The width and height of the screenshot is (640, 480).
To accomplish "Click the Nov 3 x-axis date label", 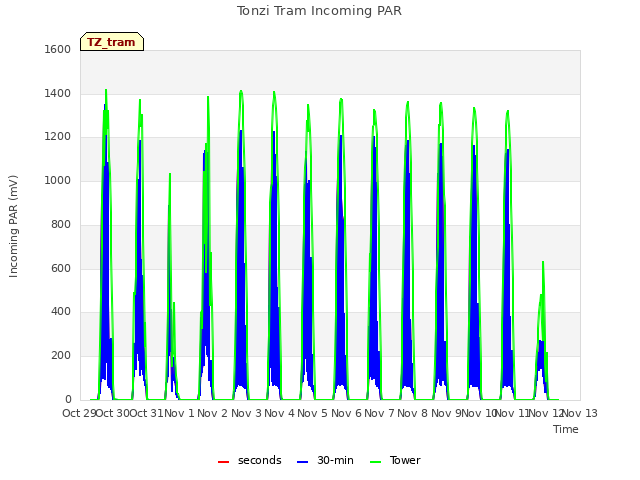I will [x=246, y=413].
